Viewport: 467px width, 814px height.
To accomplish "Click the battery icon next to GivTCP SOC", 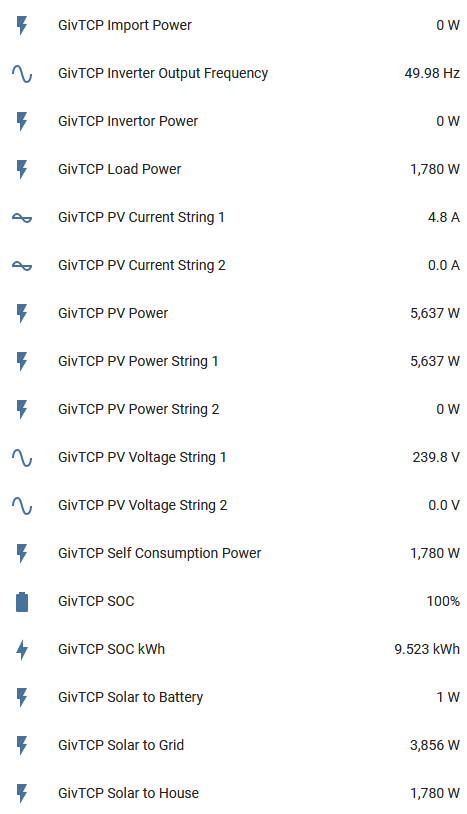I will coord(22,602).
